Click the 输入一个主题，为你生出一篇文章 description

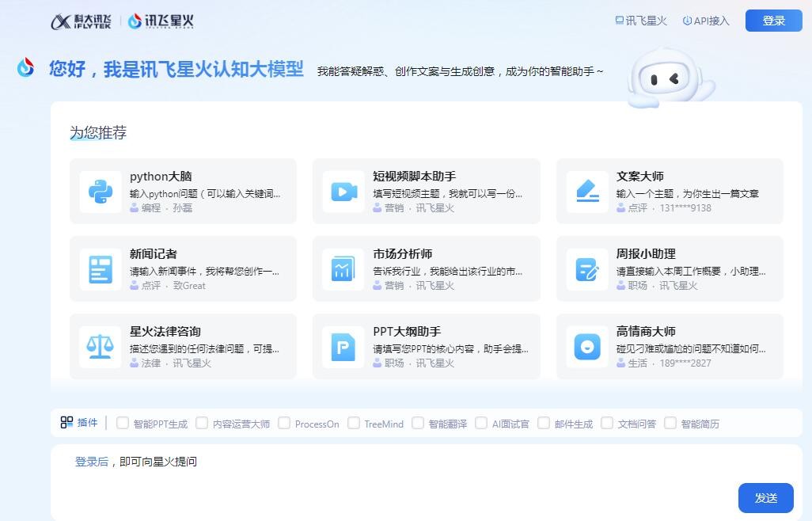688,194
